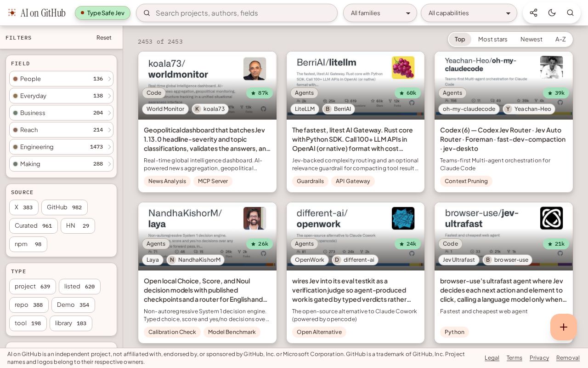Image resolution: width=588 pixels, height=368 pixels.
Task: Toggle the Demo type filter
Action: (73, 305)
